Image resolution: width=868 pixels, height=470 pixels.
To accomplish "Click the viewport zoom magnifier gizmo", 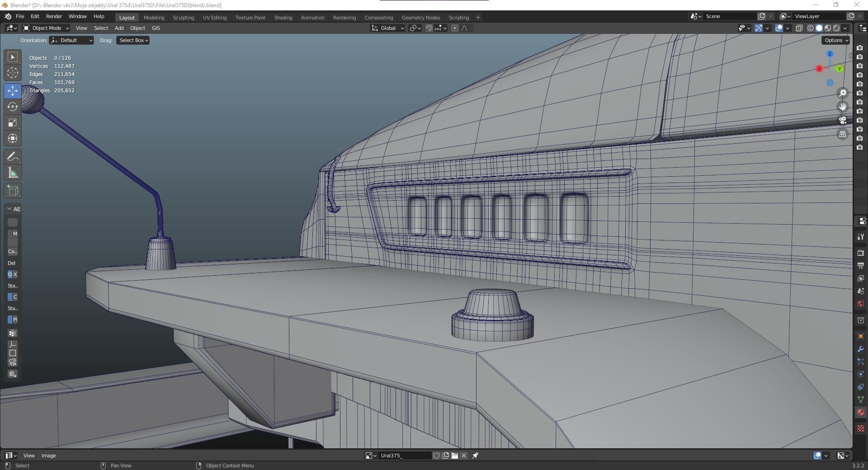I will pos(843,93).
